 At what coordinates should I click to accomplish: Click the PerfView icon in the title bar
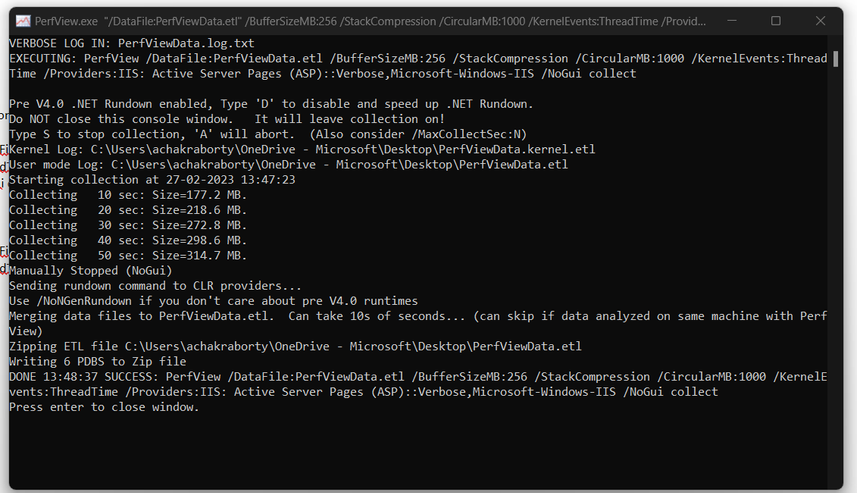[23, 21]
